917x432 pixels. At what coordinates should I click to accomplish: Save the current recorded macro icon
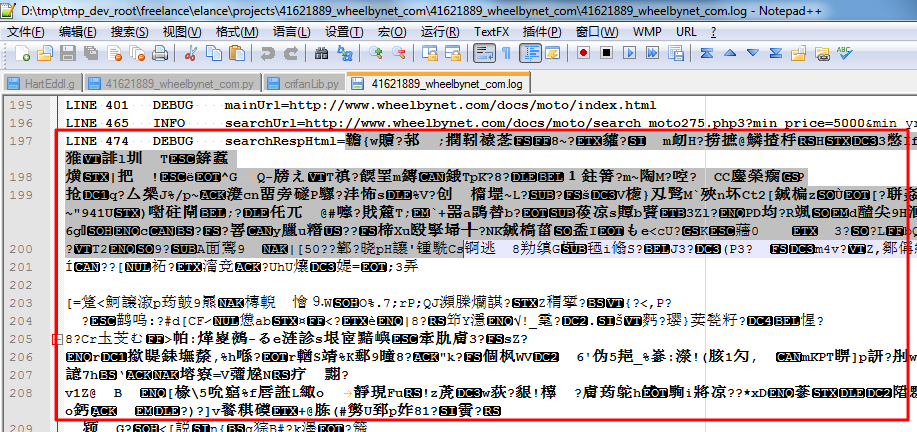pyautogui.click(x=675, y=53)
